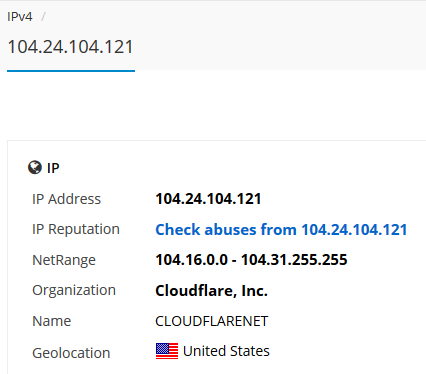The height and width of the screenshot is (374, 426).
Task: Click the IP Address field label
Action: coord(66,199)
